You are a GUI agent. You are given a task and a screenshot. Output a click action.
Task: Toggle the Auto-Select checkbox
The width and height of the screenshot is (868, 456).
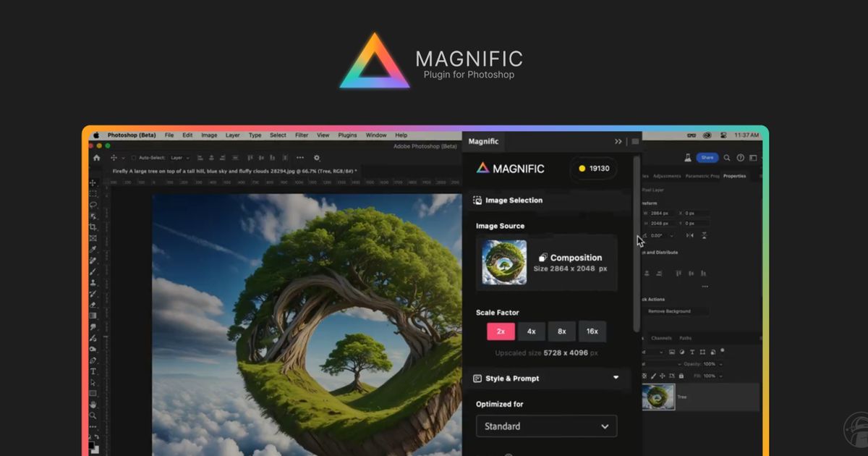click(134, 157)
